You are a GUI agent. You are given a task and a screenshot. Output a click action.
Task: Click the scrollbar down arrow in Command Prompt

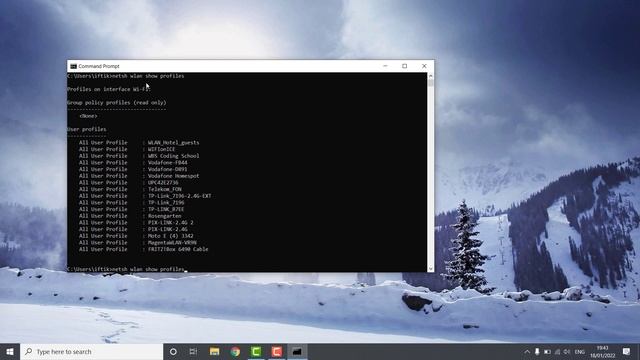click(430, 268)
